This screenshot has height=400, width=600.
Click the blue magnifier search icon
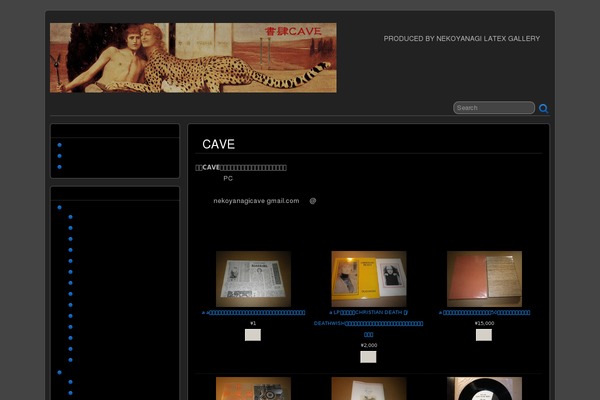pyautogui.click(x=543, y=108)
